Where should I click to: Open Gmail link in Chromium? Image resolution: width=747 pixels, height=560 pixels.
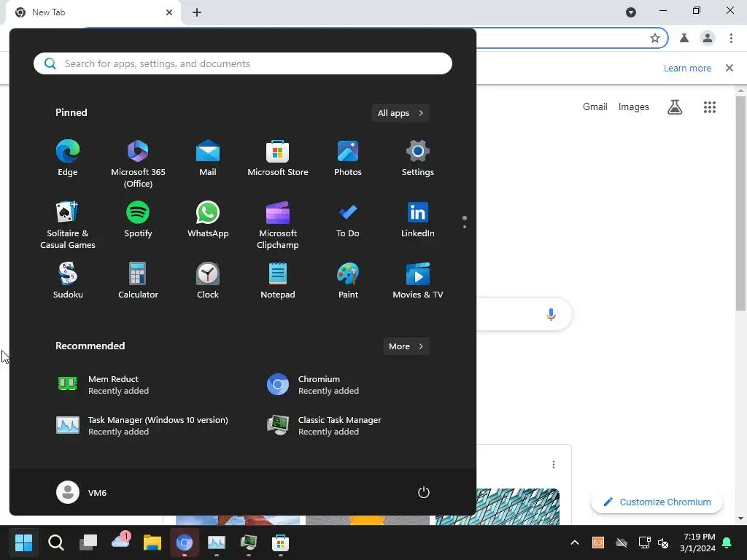point(595,106)
